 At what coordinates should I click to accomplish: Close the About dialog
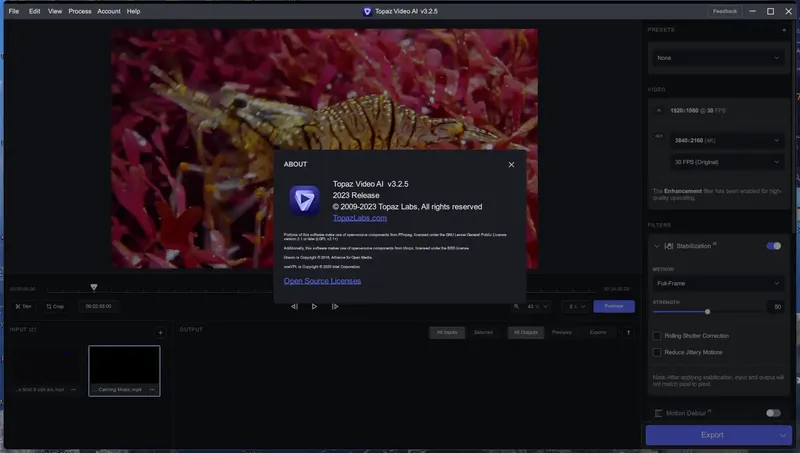click(511, 164)
